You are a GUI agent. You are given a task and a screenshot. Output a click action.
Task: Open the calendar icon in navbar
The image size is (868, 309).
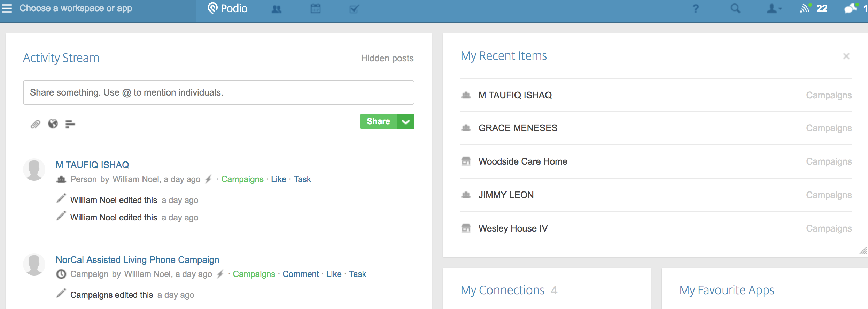click(x=315, y=9)
